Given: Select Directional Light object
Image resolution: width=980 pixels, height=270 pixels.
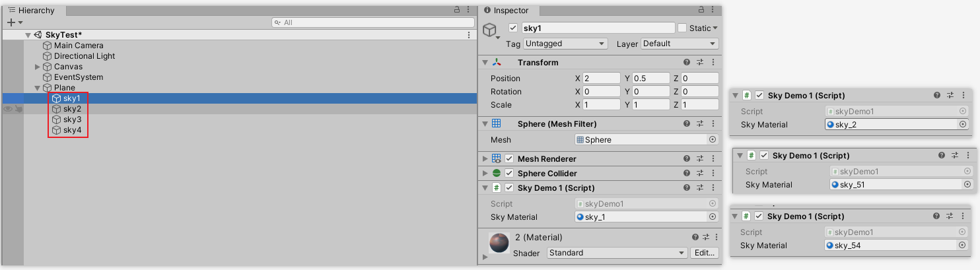Looking at the screenshot, I should click(85, 56).
